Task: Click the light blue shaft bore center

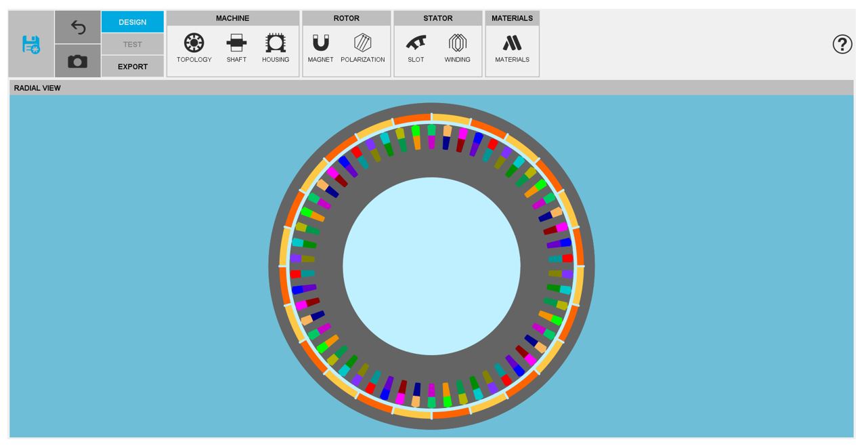Action: (x=431, y=266)
